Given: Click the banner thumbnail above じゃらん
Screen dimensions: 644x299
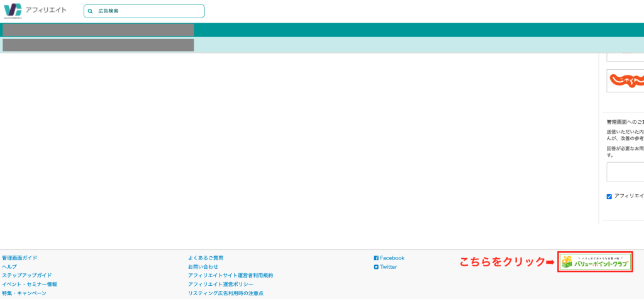Looking at the screenshot, I should pos(626,57).
